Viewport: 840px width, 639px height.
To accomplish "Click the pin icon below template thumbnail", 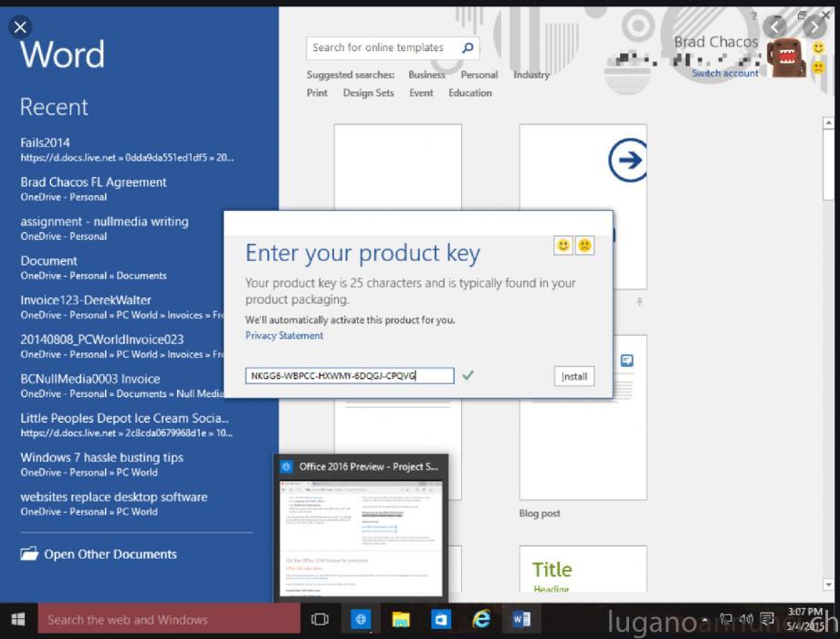I will (639, 302).
